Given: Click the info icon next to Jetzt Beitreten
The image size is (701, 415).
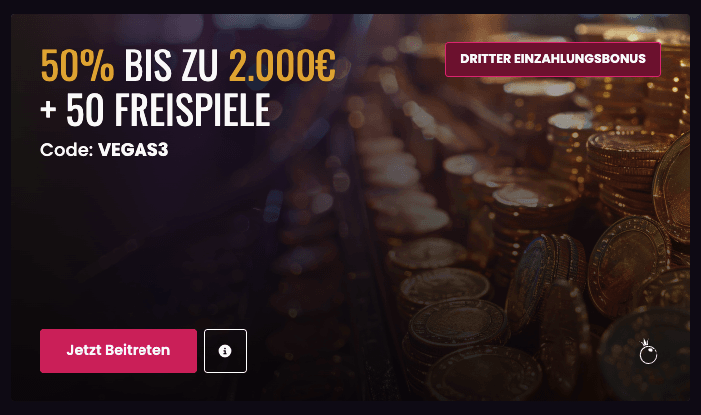Looking at the screenshot, I should [225, 351].
